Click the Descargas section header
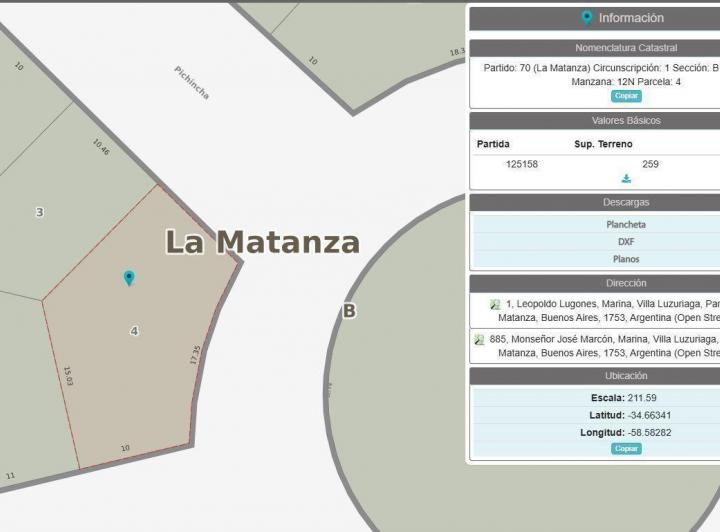Image resolution: width=720 pixels, height=532 pixels. click(x=626, y=202)
